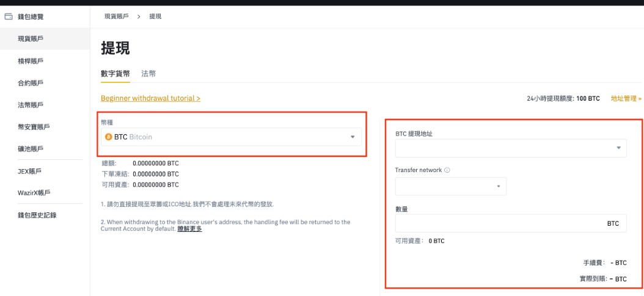Click the info icon next to Transfer network
Screen dimensions: 644x296
click(447, 170)
